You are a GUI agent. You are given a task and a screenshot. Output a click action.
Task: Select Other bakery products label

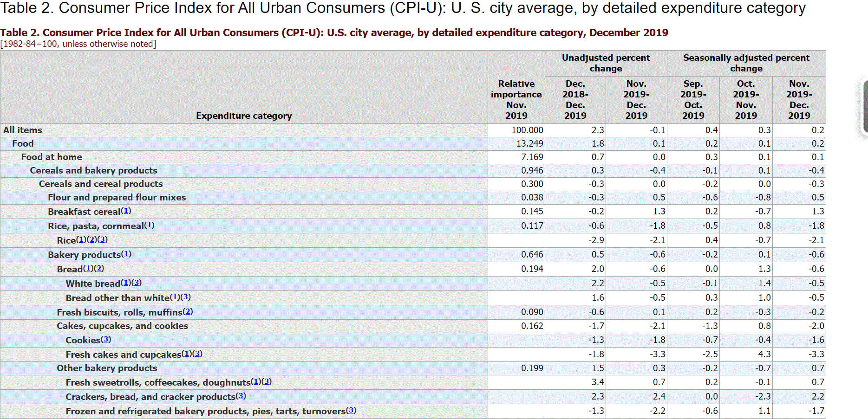[x=107, y=368]
